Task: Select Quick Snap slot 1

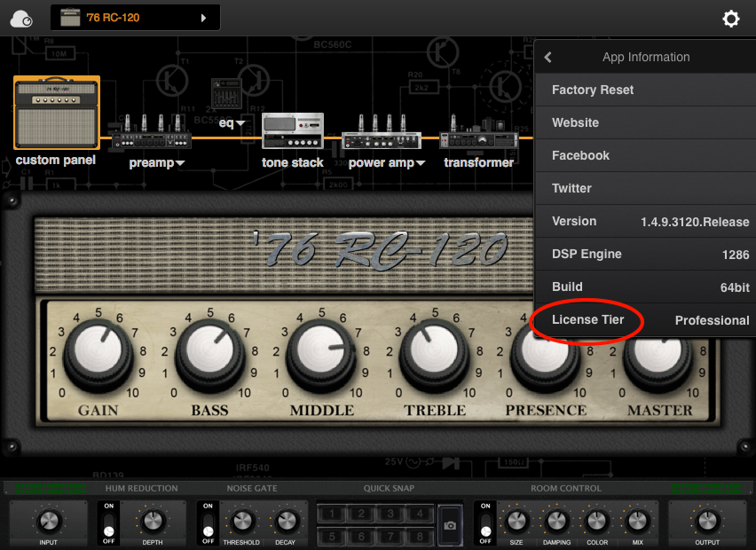Action: [x=332, y=514]
